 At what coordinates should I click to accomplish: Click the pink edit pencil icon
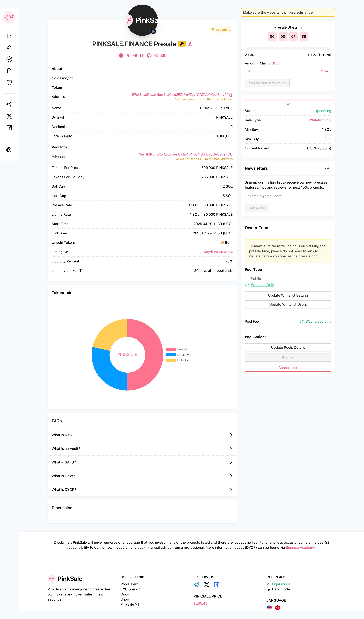pyautogui.click(x=190, y=44)
